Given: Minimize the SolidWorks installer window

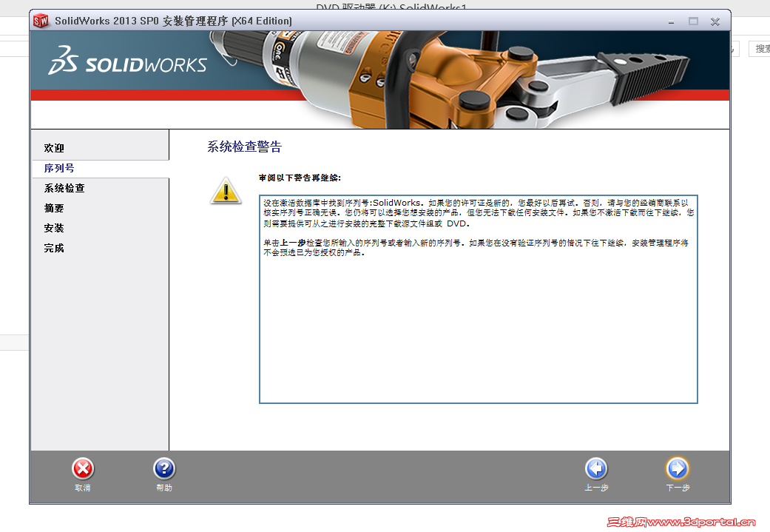Looking at the screenshot, I should pos(671,21).
